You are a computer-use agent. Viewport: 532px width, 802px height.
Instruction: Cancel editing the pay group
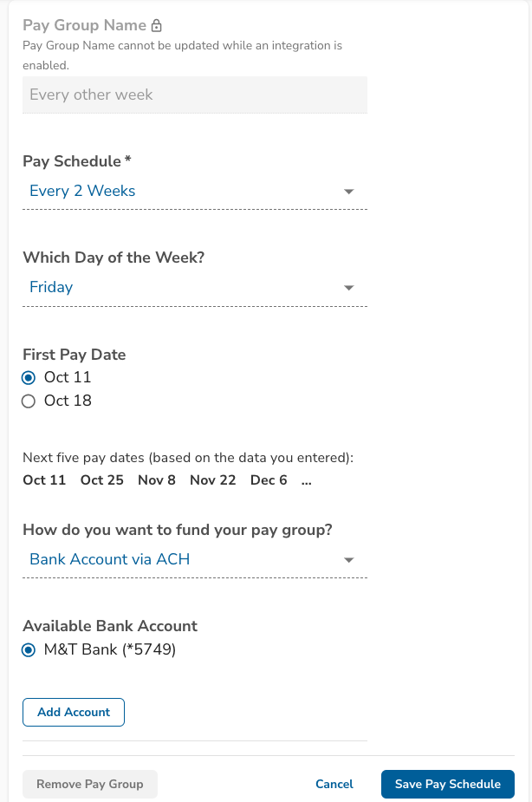pyautogui.click(x=334, y=784)
